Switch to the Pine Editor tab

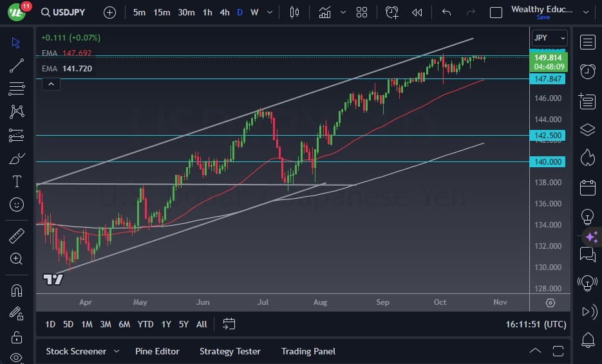click(157, 351)
